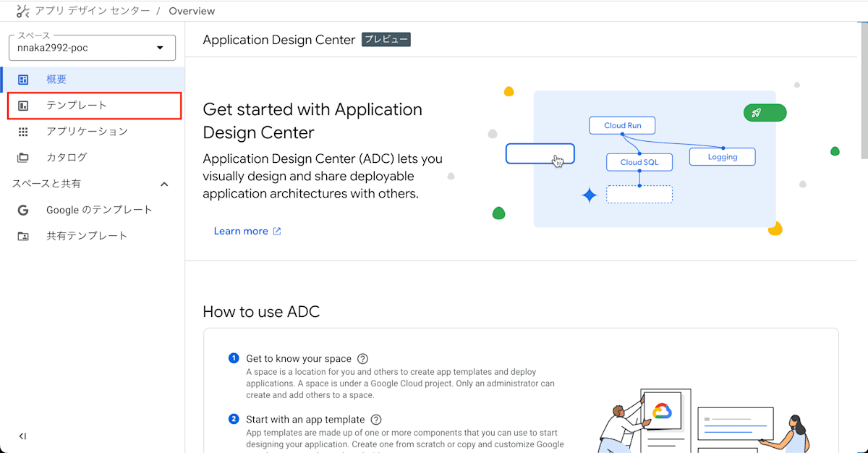Collapse the スペースと共有 section chevron
This screenshot has height=453, width=868.
click(x=164, y=184)
